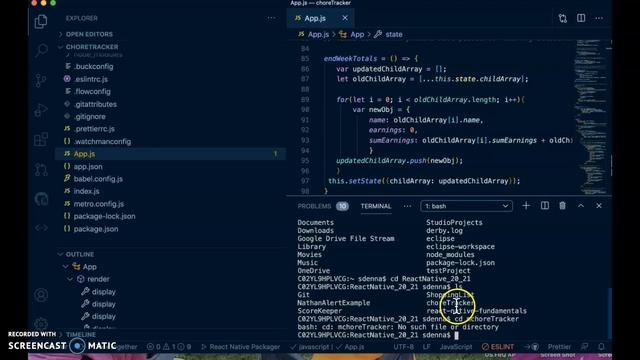Open the Explorer view in activity bar
The width and height of the screenshot is (640, 360).
[41, 21]
